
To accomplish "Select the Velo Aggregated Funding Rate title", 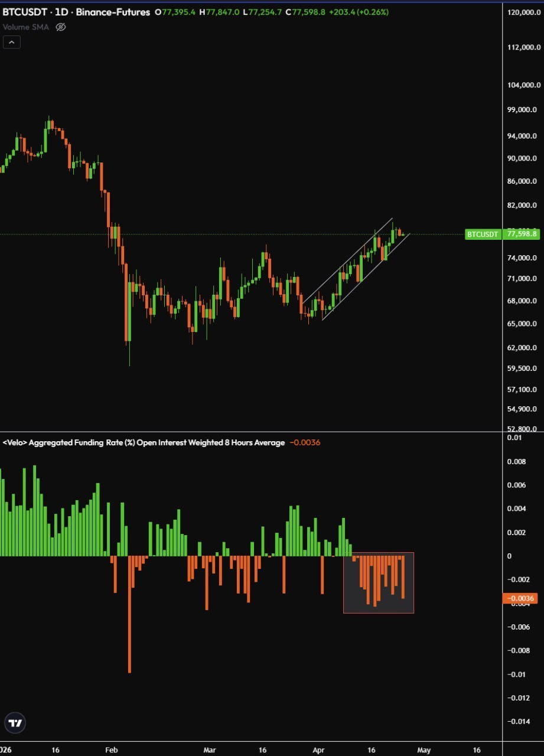I will pos(144,442).
